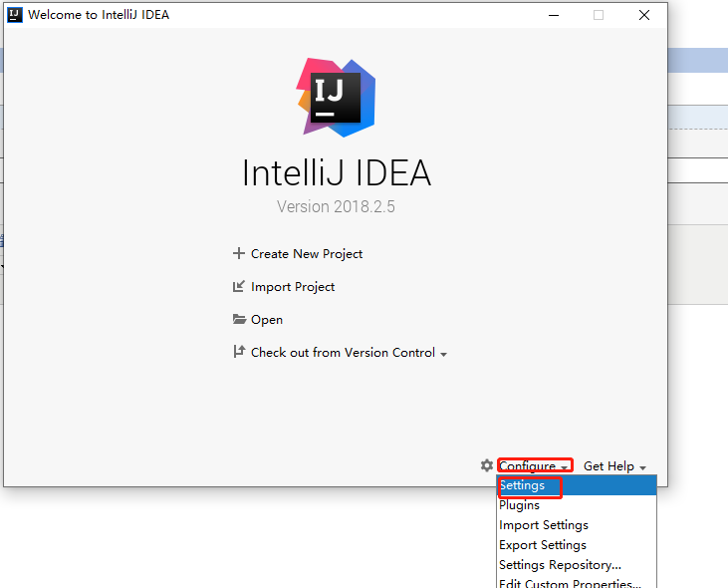Viewport: 728px width, 588px height.
Task: Click the folder icon beside Open
Action: 239,319
